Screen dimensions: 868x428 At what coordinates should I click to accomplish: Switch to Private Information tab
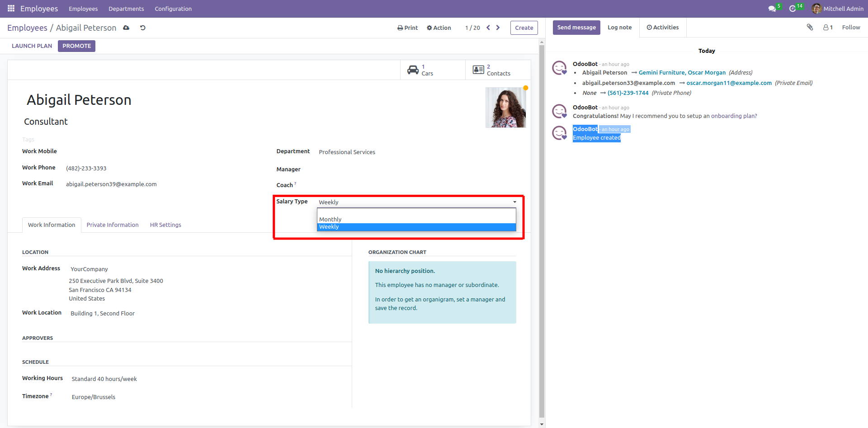click(x=113, y=225)
